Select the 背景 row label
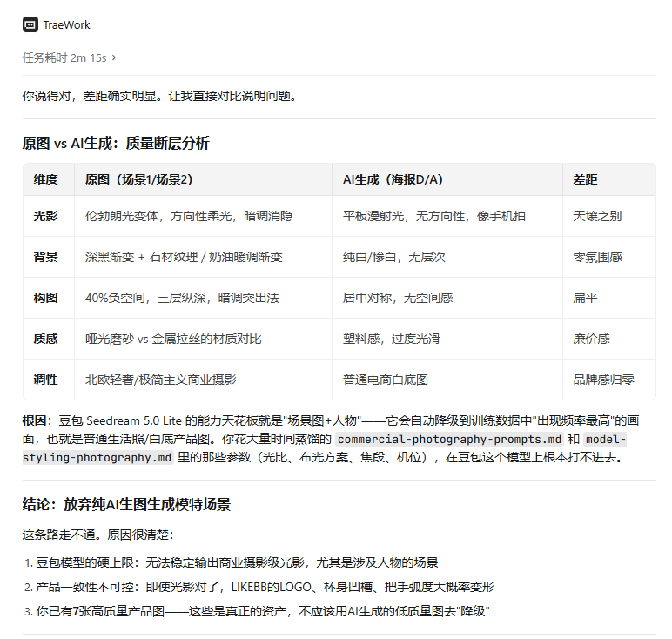The image size is (672, 639). 46,257
